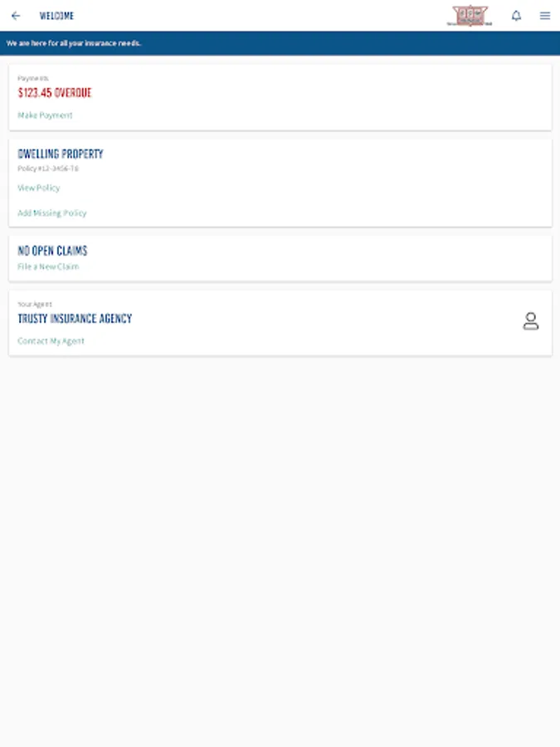Open the hamburger menu

[x=545, y=16]
